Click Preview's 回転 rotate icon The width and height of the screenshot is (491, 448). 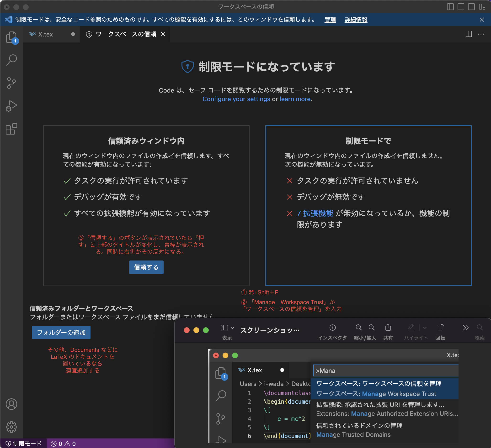pos(440,328)
